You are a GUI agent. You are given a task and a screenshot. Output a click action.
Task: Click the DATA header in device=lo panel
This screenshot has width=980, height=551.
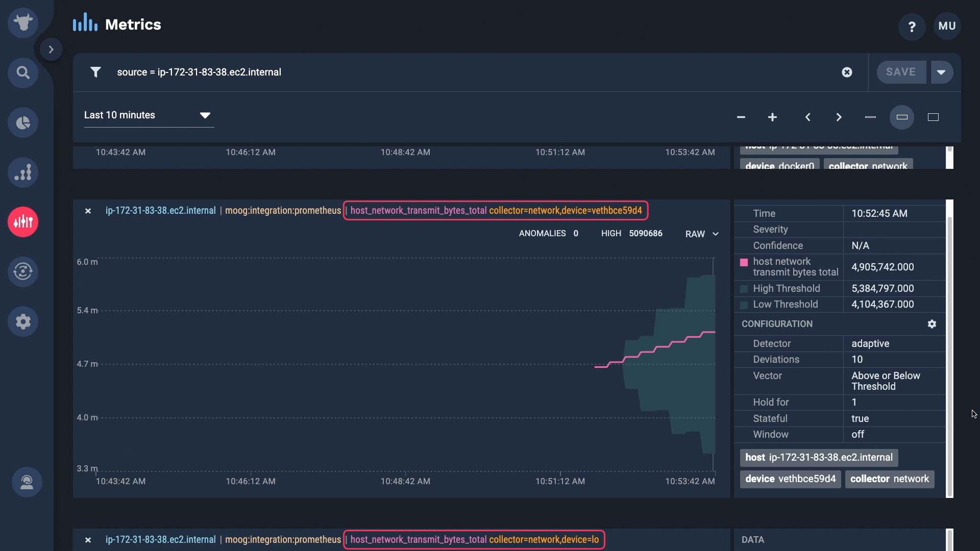click(x=752, y=540)
